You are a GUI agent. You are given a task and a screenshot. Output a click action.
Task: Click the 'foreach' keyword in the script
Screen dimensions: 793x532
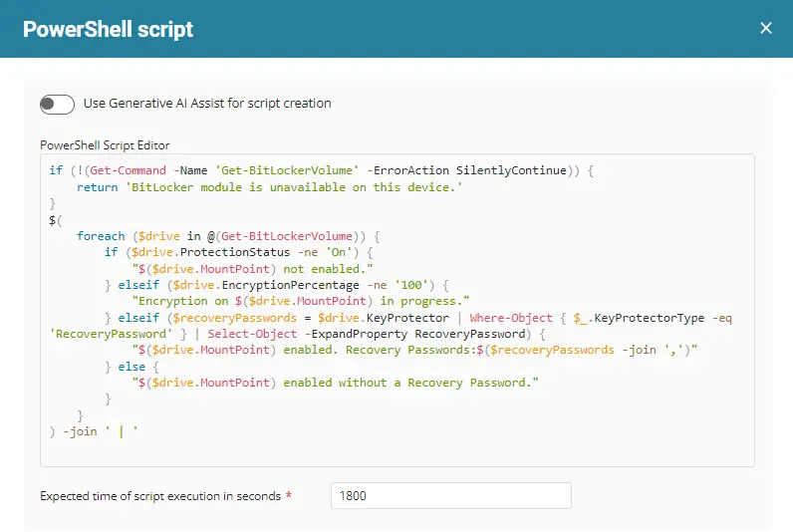point(101,236)
